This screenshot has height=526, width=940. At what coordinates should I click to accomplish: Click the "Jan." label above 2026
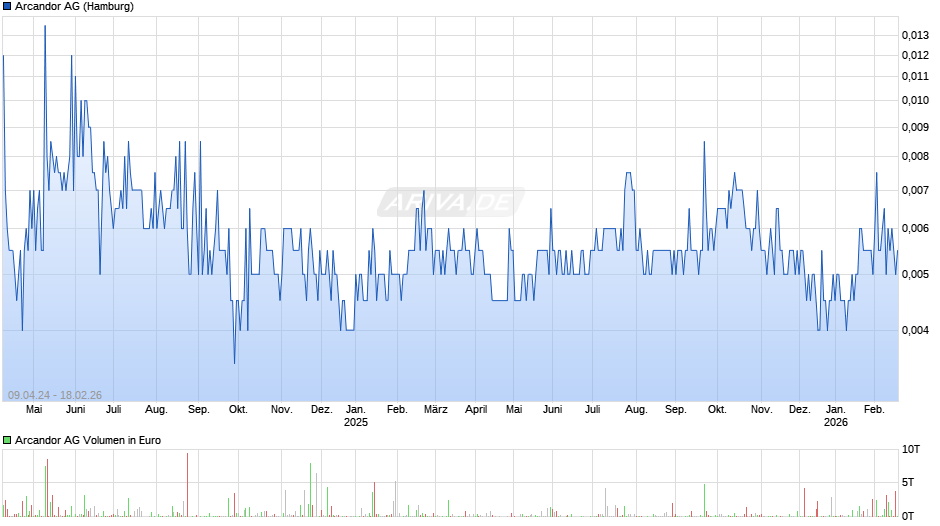(836, 409)
